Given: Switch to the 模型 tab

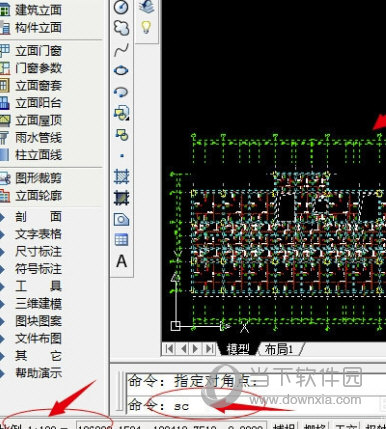Looking at the screenshot, I should (x=238, y=349).
